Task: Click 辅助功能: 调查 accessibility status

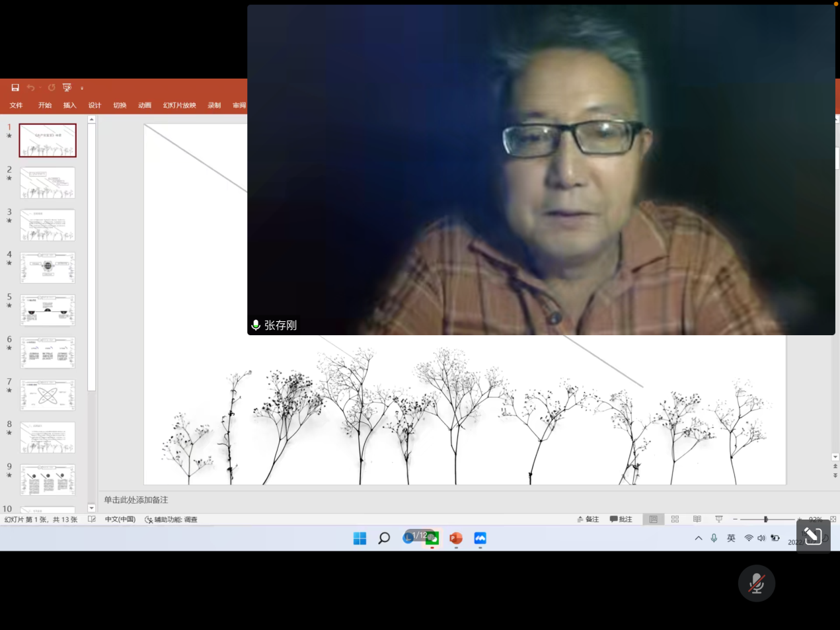Action: pos(171,520)
